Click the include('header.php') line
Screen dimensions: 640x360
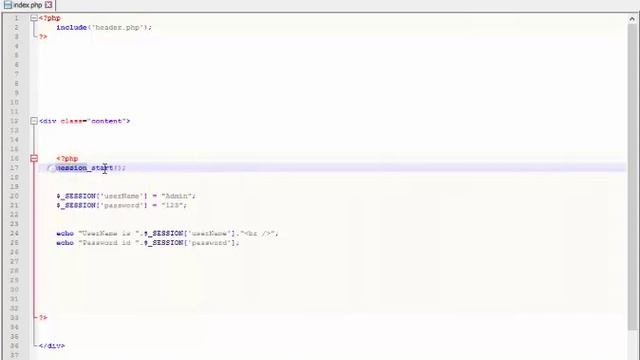[x=104, y=27]
